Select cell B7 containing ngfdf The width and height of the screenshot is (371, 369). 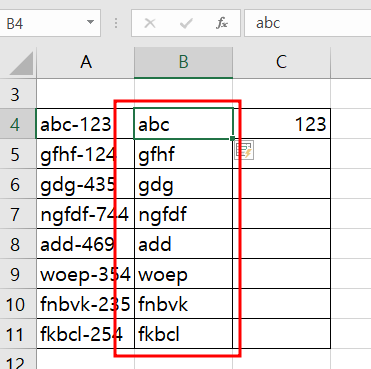[x=183, y=214]
